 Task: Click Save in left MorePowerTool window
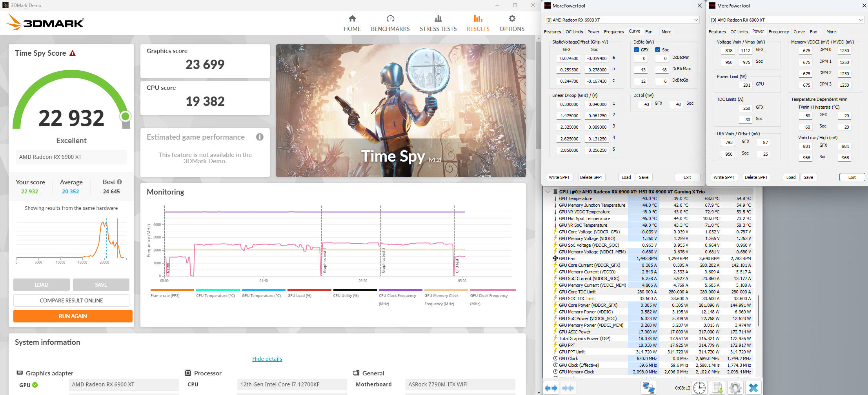tap(644, 177)
